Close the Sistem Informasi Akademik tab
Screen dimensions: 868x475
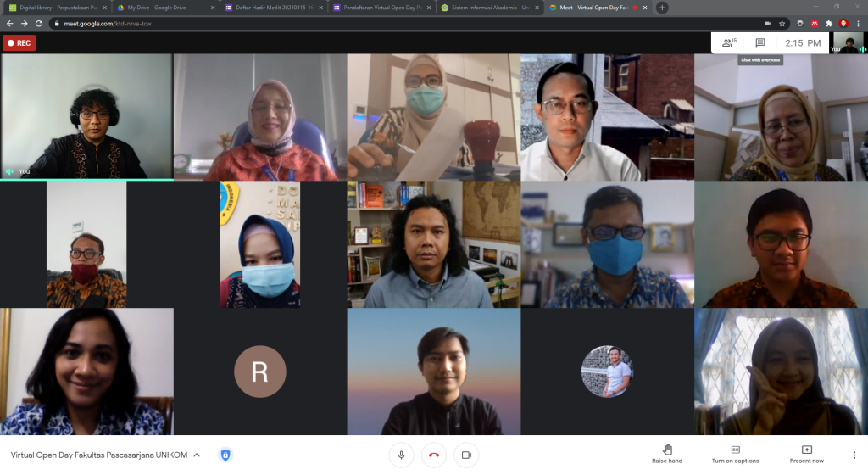point(537,8)
